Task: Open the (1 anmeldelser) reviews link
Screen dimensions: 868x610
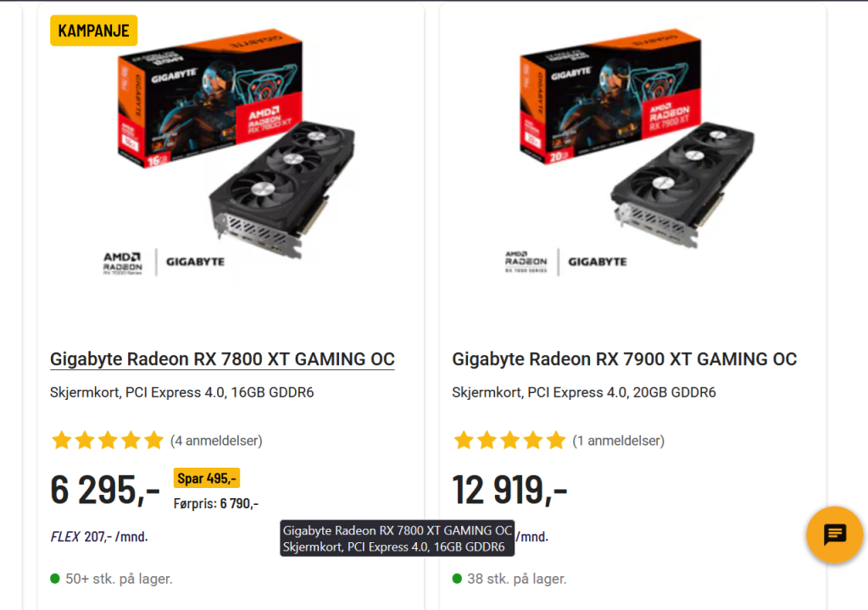Action: point(618,441)
